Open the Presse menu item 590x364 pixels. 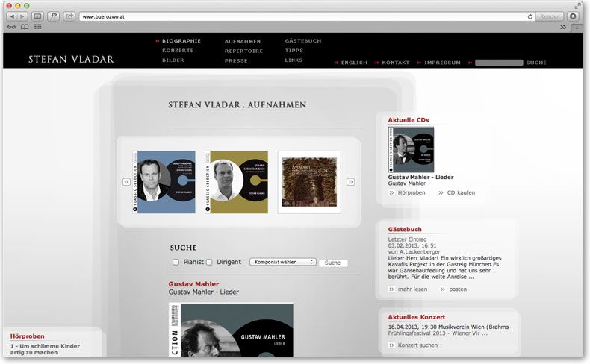coord(236,61)
